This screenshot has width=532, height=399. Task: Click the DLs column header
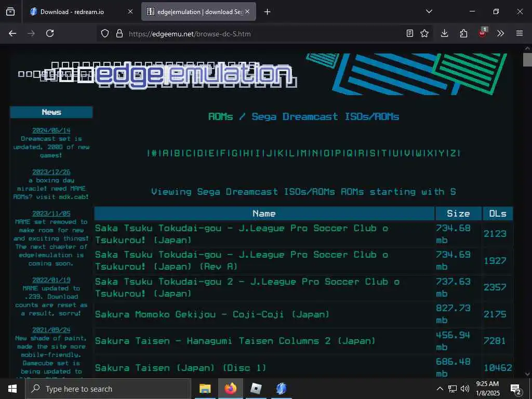(498, 214)
